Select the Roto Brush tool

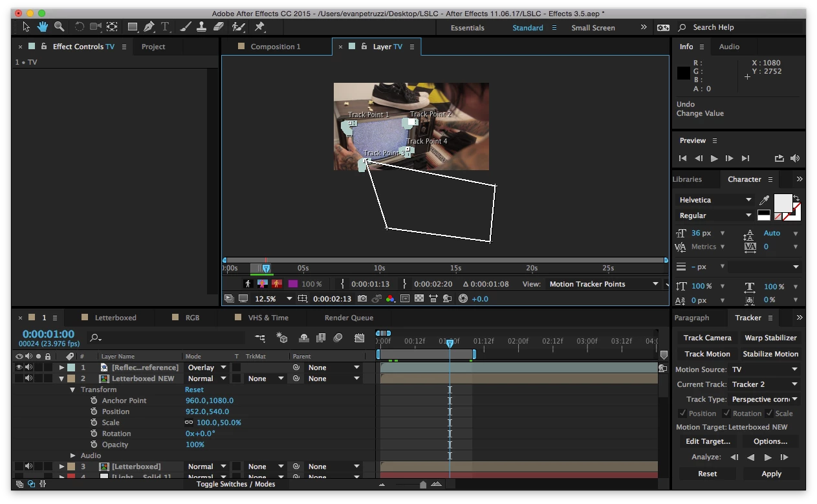[x=239, y=27]
